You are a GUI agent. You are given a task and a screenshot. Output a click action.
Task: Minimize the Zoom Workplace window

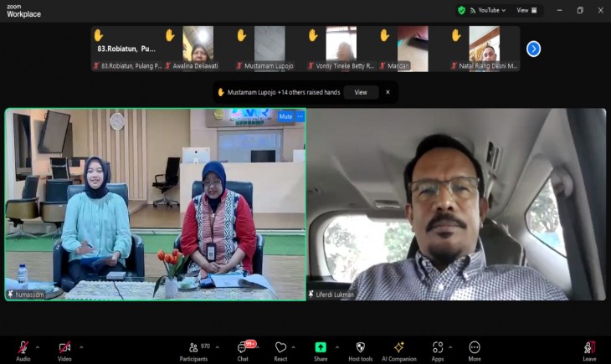(x=560, y=11)
